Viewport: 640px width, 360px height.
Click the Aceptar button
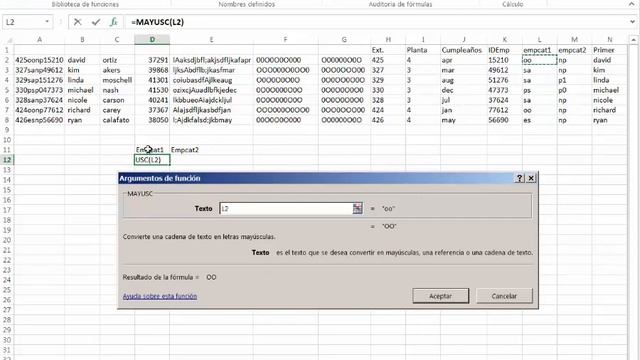[440, 296]
